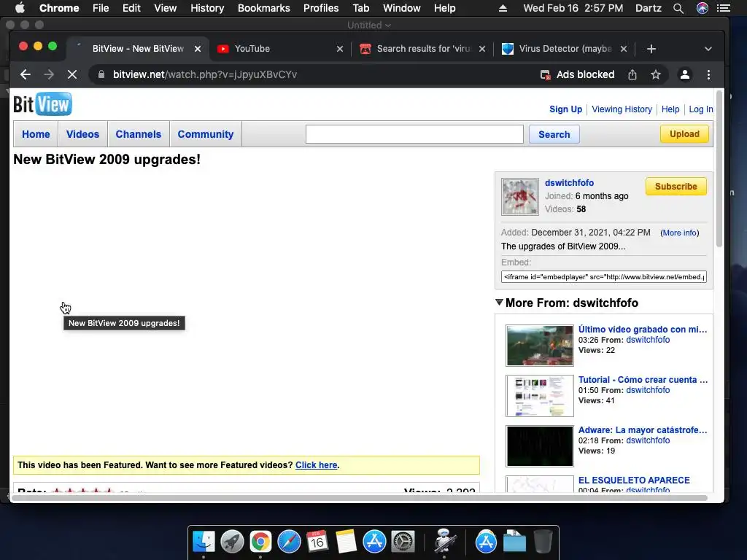Open the Community section
This screenshot has height=560, width=747.
coord(205,134)
